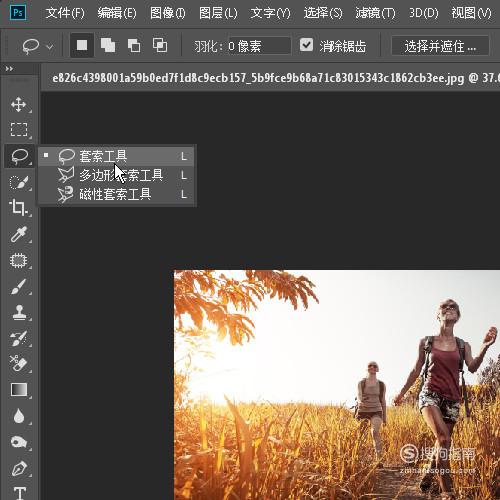The image size is (500, 500).
Task: Select the Clone Stamp tool
Action: tap(19, 313)
